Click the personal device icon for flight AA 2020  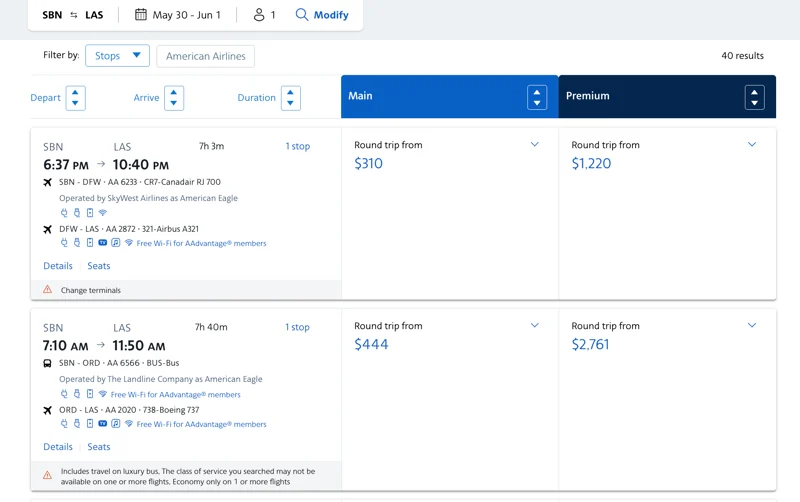pos(90,424)
